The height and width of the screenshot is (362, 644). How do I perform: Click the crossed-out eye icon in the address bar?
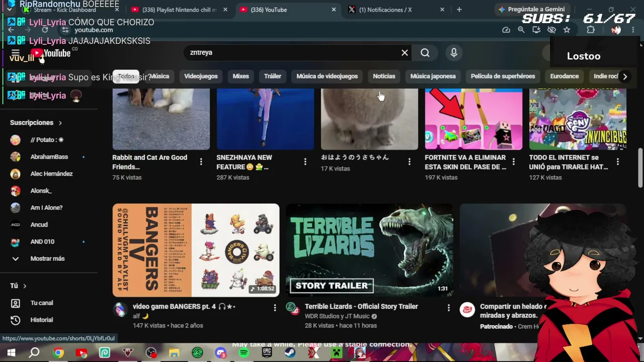pyautogui.click(x=551, y=30)
